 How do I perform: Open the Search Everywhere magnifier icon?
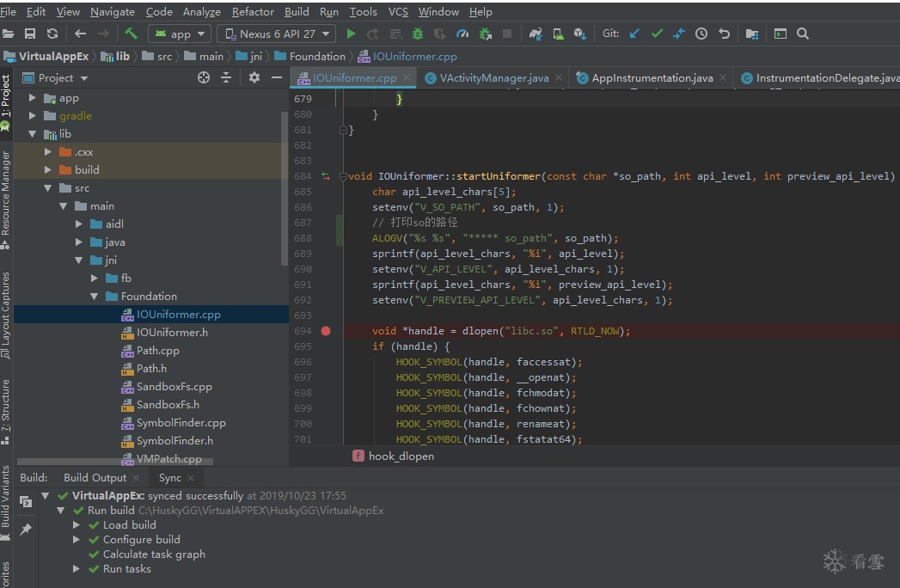coord(803,34)
